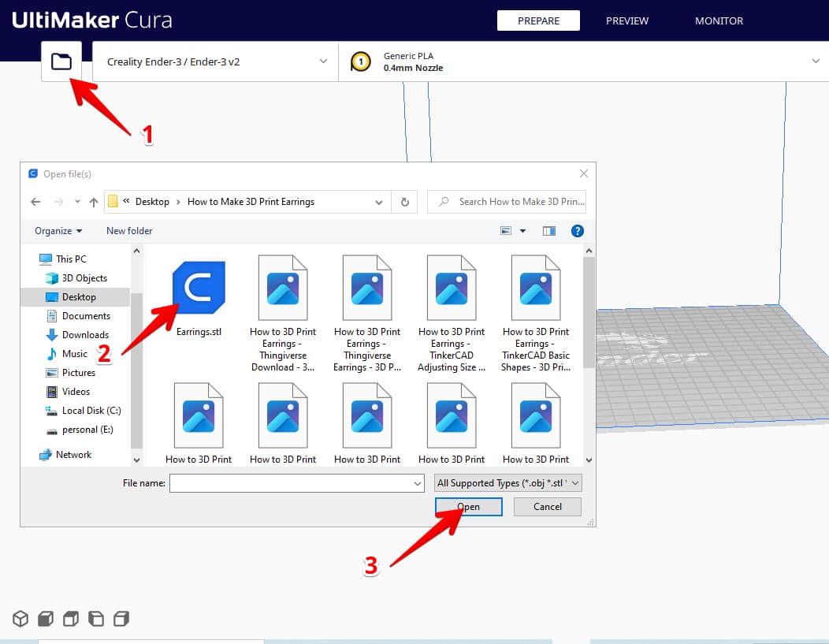Open Documents in the navigation pane
Viewport: 829px width, 644px height.
pos(78,316)
